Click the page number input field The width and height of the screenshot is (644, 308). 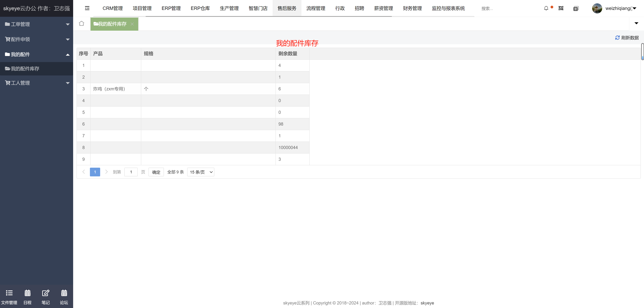[131, 172]
